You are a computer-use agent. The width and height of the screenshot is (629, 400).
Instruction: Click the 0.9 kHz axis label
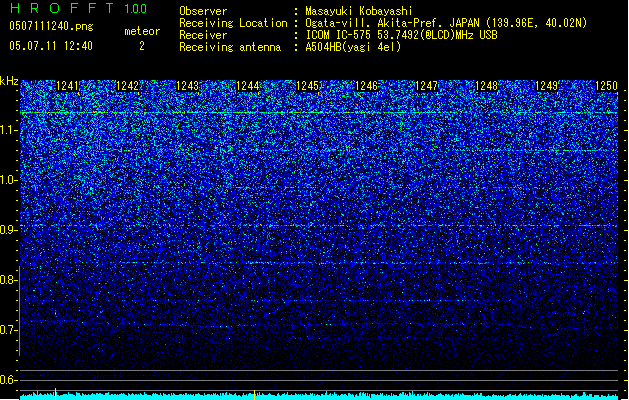[9, 230]
